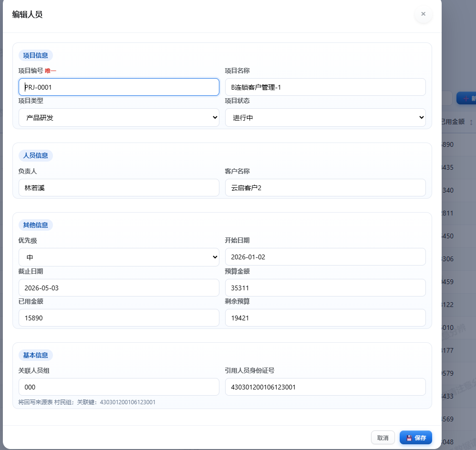This screenshot has height=450, width=476.
Task: Click the 编辑人员 dialog title
Action: pyautogui.click(x=27, y=14)
